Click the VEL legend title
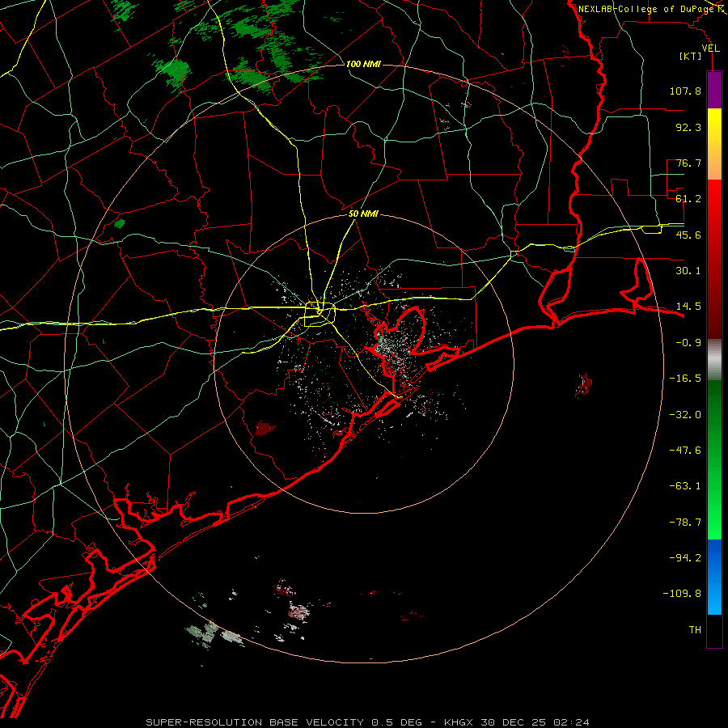Screen dimensions: 728x728 pyautogui.click(x=710, y=49)
